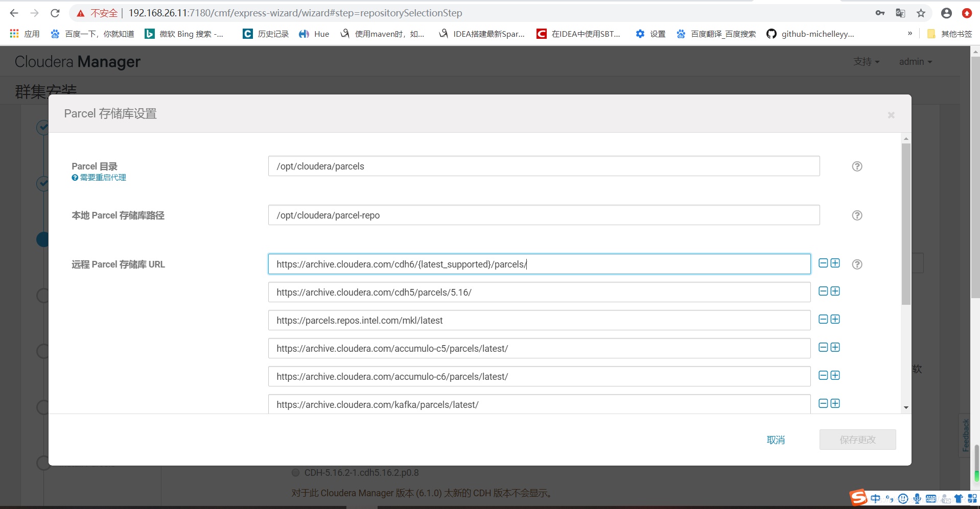The width and height of the screenshot is (980, 509).
Task: Click the accumulo-c5 URL field
Action: pos(539,348)
